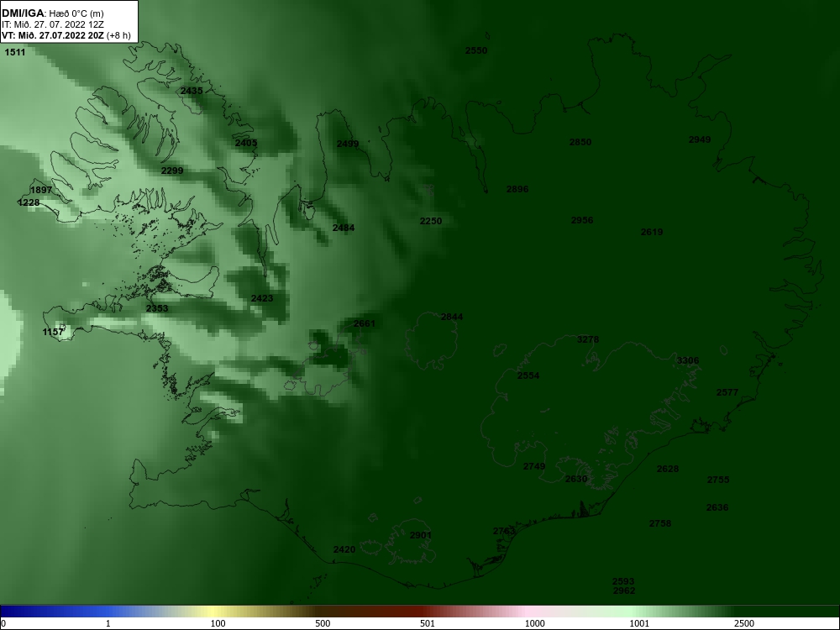The width and height of the screenshot is (840, 630).
Task: Click the 2949 label on the map
Action: click(700, 139)
